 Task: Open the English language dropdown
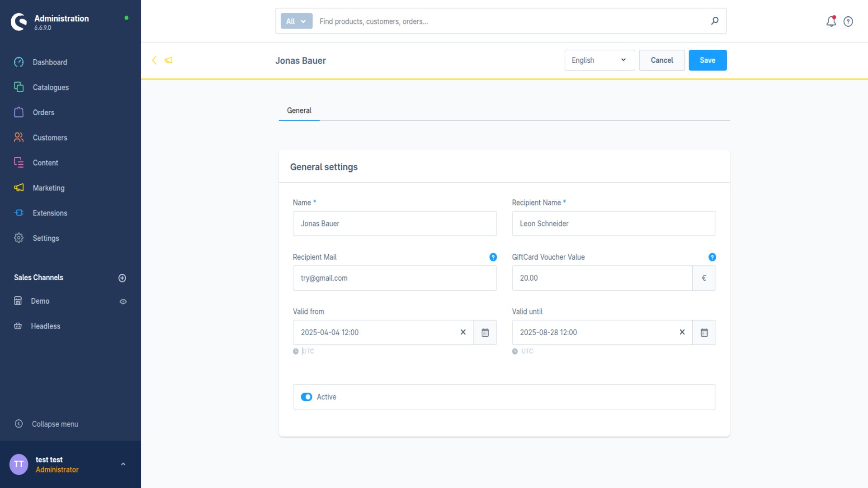pos(599,60)
